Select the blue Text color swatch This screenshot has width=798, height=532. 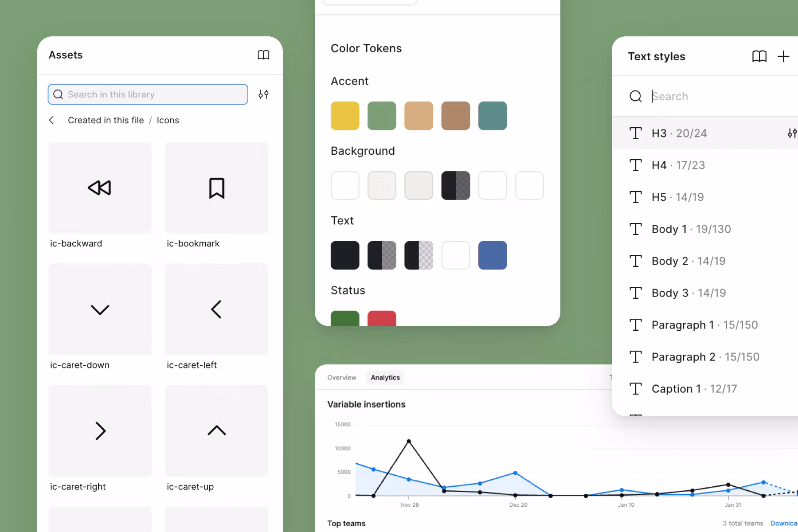click(x=492, y=255)
